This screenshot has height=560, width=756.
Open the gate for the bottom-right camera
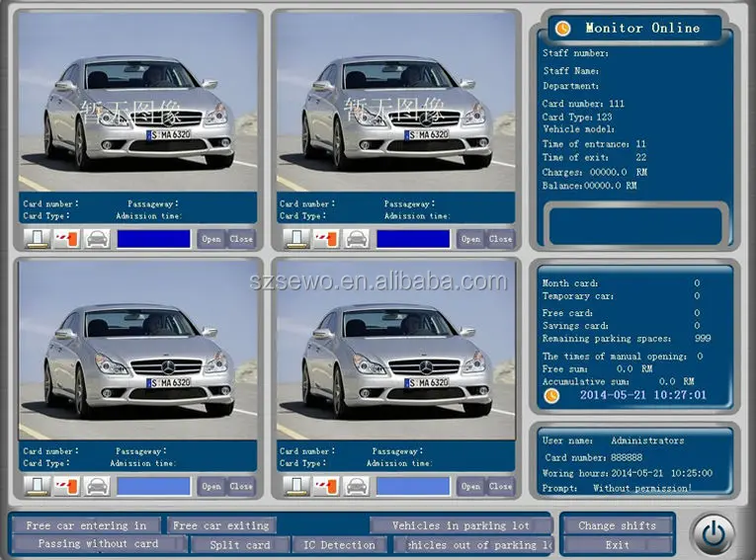coord(471,486)
